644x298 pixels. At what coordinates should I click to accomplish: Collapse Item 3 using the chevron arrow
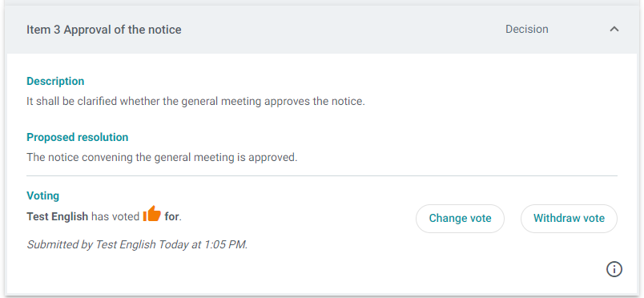[614, 29]
